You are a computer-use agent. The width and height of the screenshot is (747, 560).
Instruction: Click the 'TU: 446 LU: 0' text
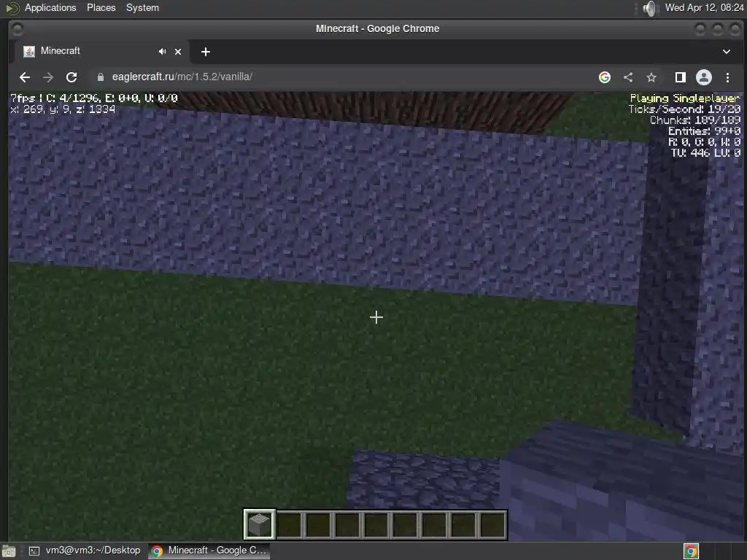[705, 153]
